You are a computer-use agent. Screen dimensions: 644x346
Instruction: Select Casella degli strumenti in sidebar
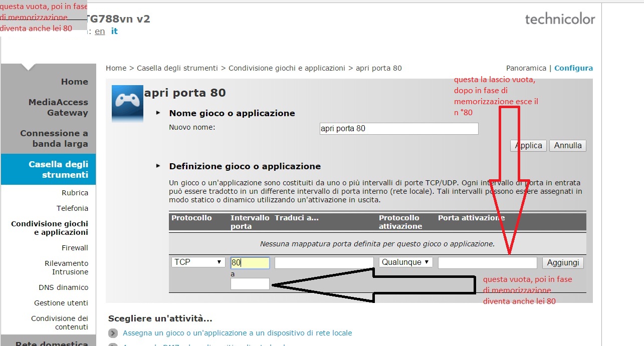click(48, 169)
